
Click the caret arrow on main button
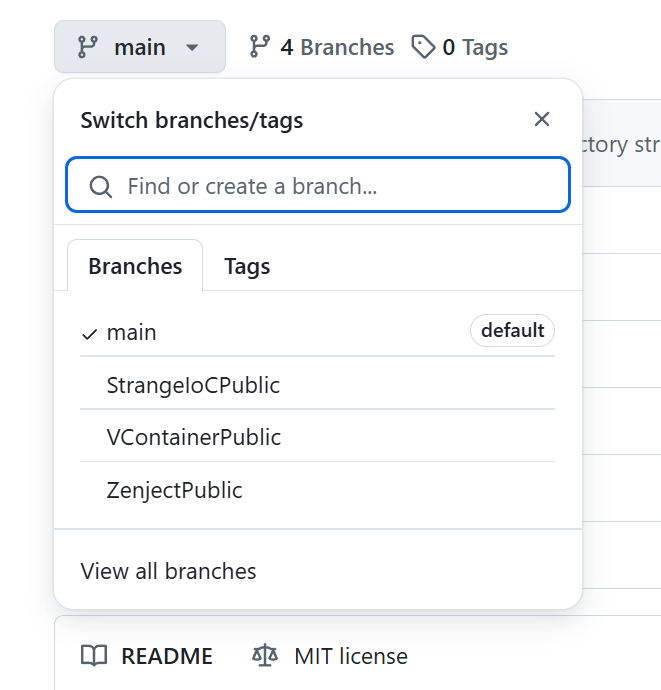point(192,47)
